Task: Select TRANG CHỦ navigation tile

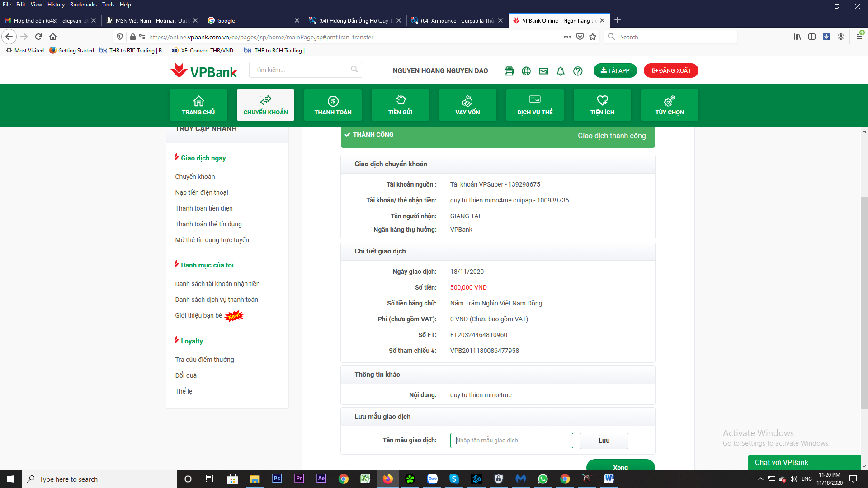Action: 198,105
